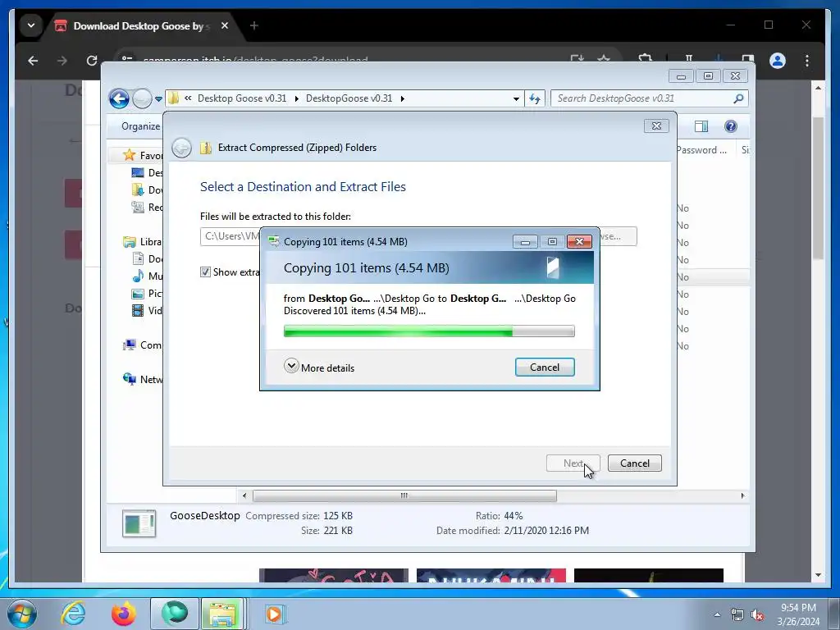840x630 pixels.
Task: Cancel the Copying 101 items operation
Action: click(x=545, y=367)
